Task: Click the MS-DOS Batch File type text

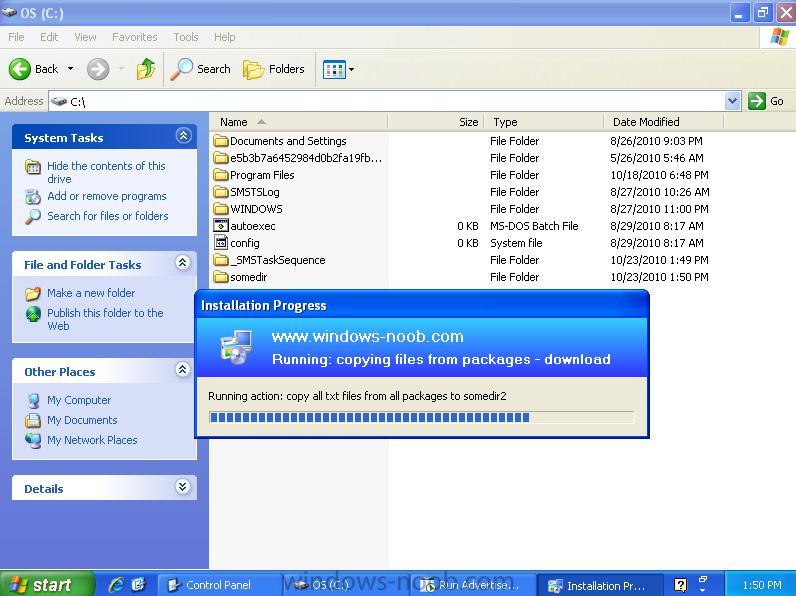Action: coord(534,226)
